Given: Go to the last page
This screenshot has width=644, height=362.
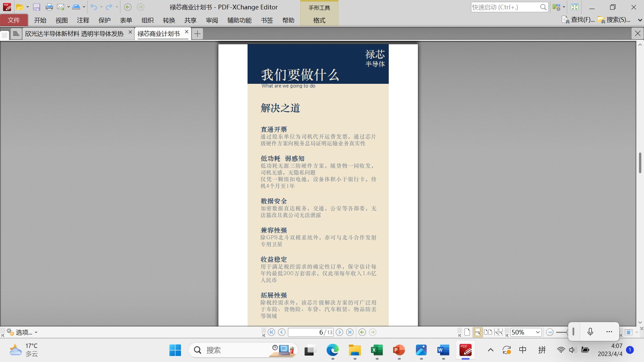Looking at the screenshot, I should click(x=350, y=332).
